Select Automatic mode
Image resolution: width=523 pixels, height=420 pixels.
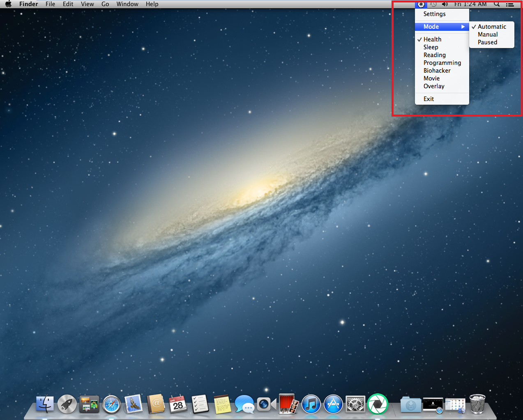pyautogui.click(x=492, y=27)
